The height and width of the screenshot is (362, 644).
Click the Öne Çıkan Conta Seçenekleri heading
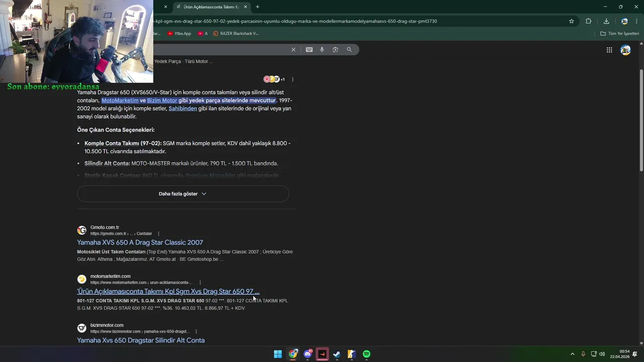(116, 130)
